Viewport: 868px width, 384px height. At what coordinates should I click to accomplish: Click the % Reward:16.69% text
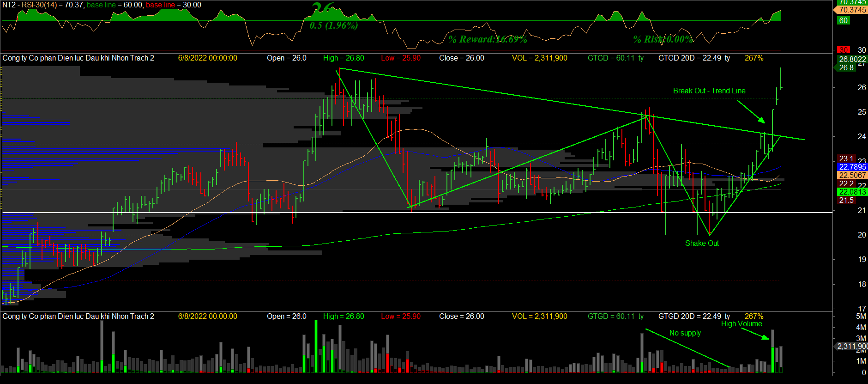tap(488, 40)
